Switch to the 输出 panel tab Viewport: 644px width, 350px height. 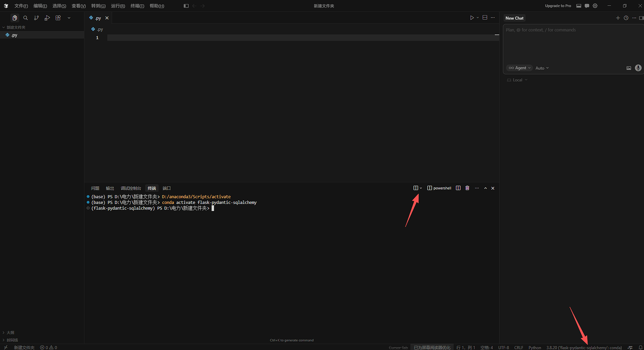click(x=110, y=188)
